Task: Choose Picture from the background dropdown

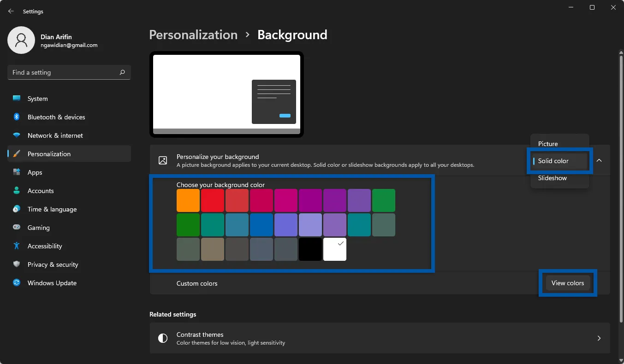Action: 548,144
